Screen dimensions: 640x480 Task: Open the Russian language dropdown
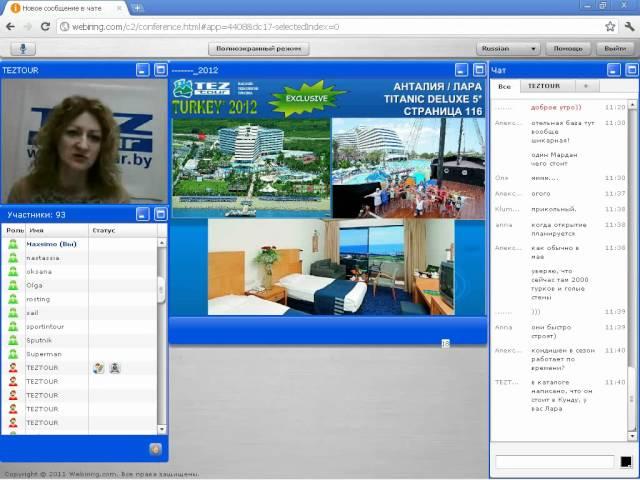[x=508, y=49]
